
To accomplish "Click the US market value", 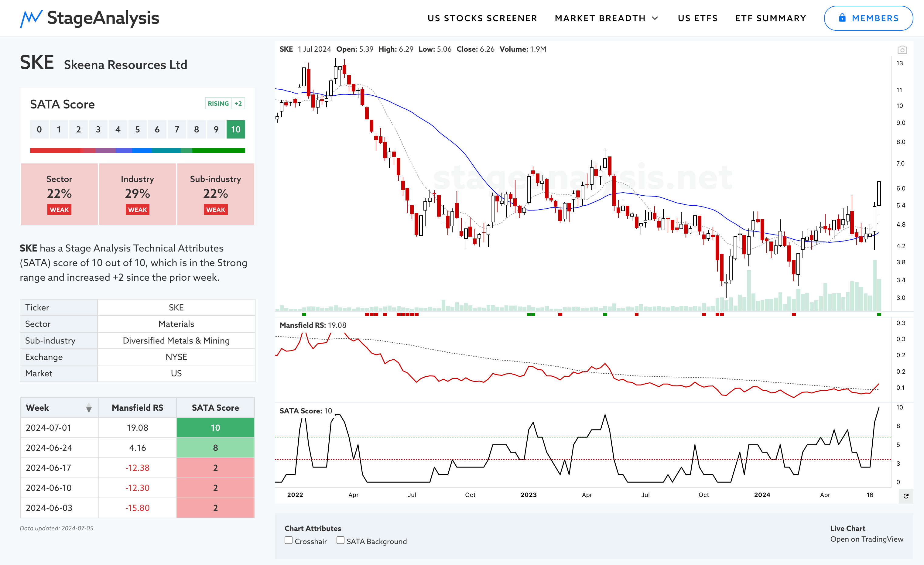I will pos(176,373).
